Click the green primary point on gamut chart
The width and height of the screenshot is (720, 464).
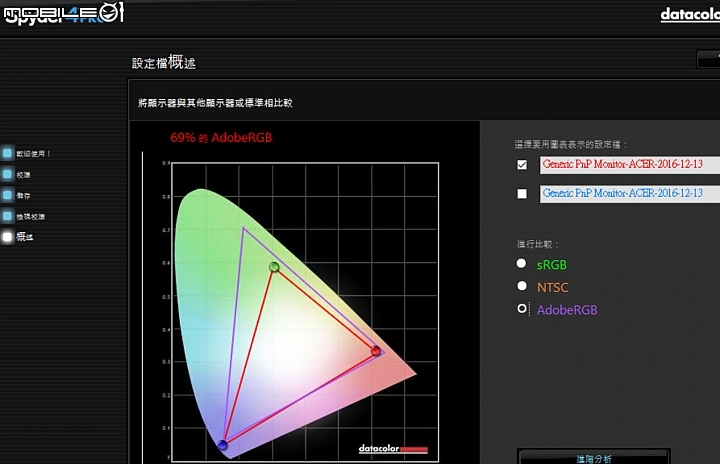pyautogui.click(x=274, y=266)
